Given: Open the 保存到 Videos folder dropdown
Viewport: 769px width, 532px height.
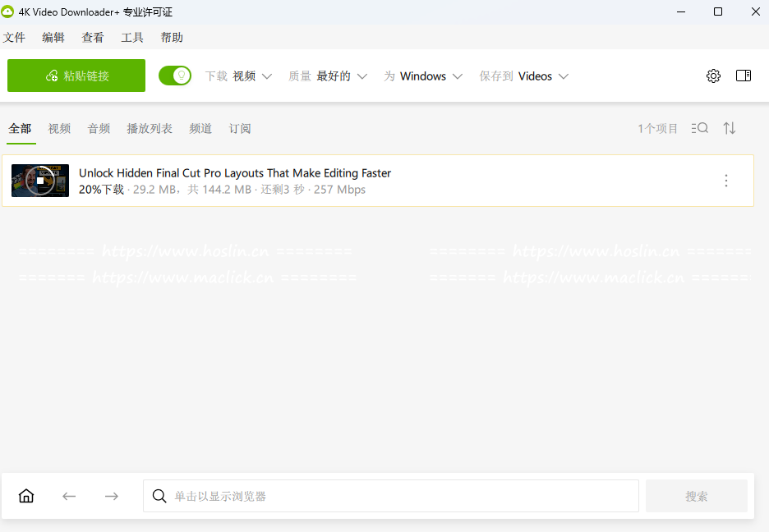Looking at the screenshot, I should [524, 76].
